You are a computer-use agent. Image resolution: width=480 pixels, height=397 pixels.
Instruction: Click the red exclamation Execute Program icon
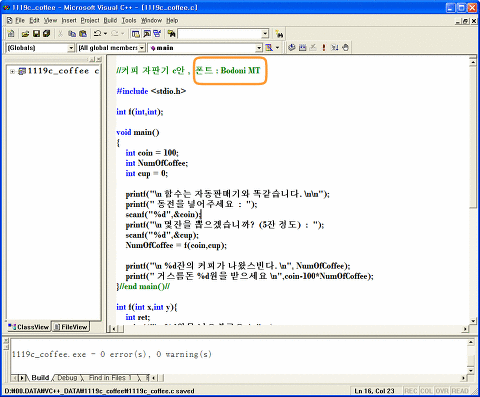pos(323,48)
